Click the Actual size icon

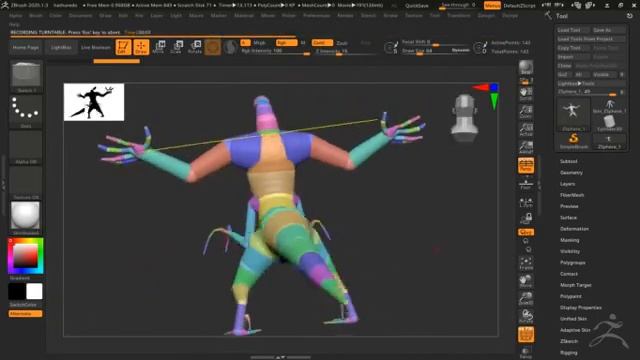[526, 129]
